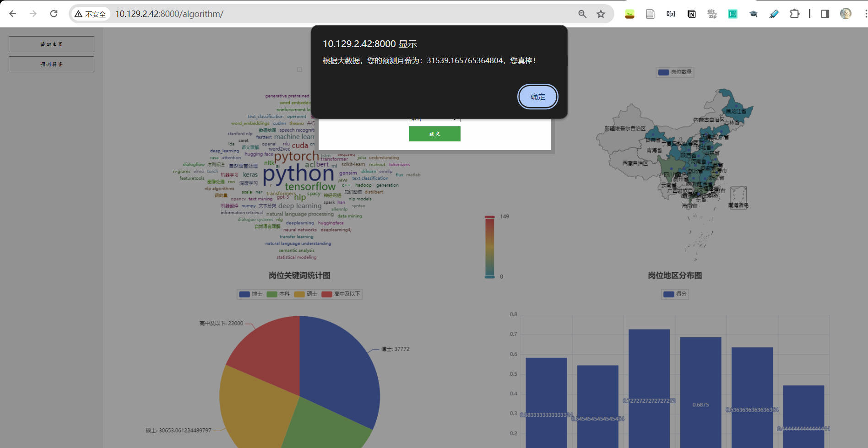Click the 返回主页 sidebar button

tap(51, 44)
